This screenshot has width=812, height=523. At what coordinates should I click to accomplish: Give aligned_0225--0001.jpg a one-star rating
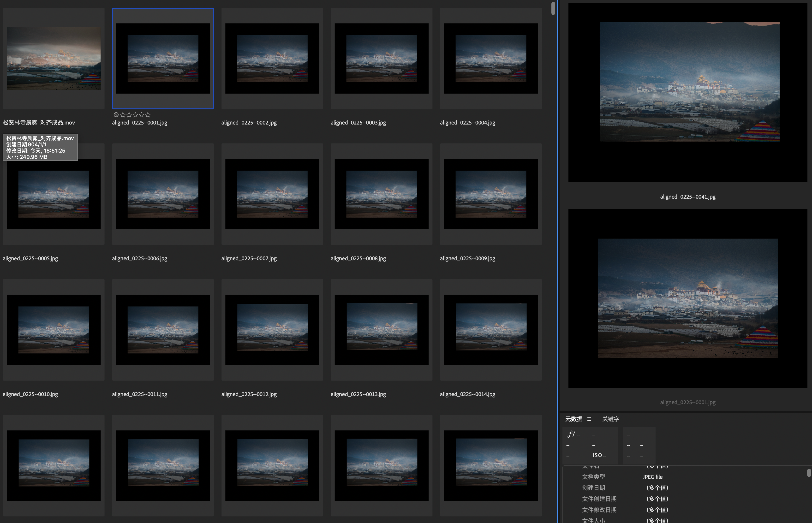123,115
